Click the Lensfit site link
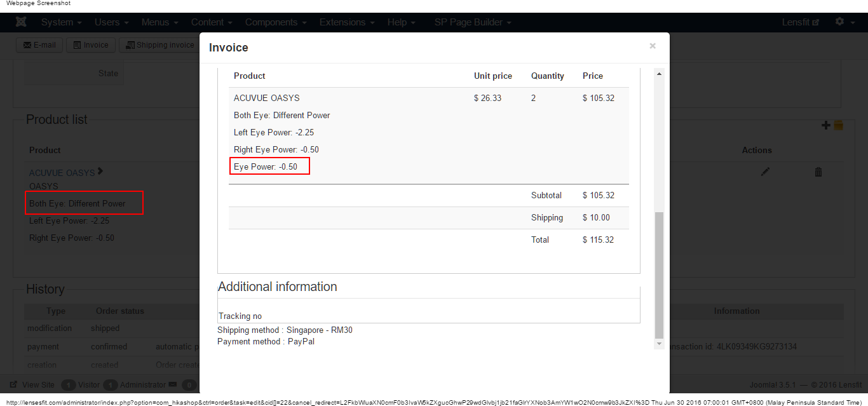The height and width of the screenshot is (406, 868). [x=800, y=22]
